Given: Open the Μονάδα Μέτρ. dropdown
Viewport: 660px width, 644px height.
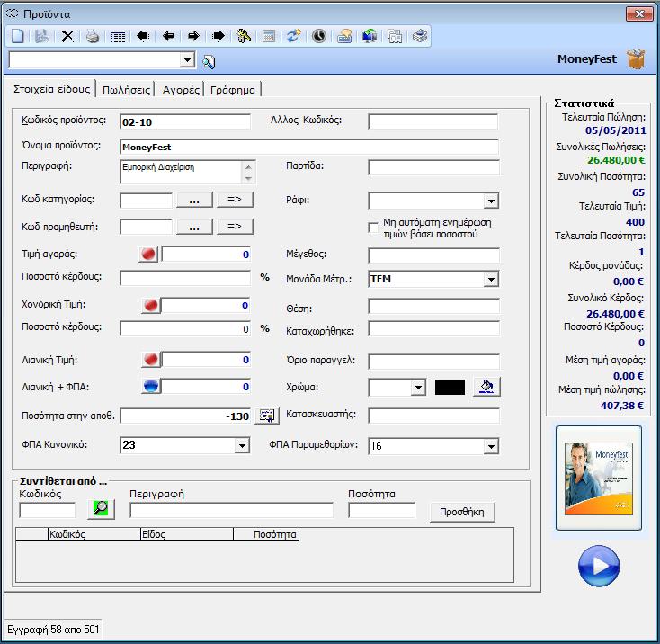Looking at the screenshot, I should (x=491, y=279).
